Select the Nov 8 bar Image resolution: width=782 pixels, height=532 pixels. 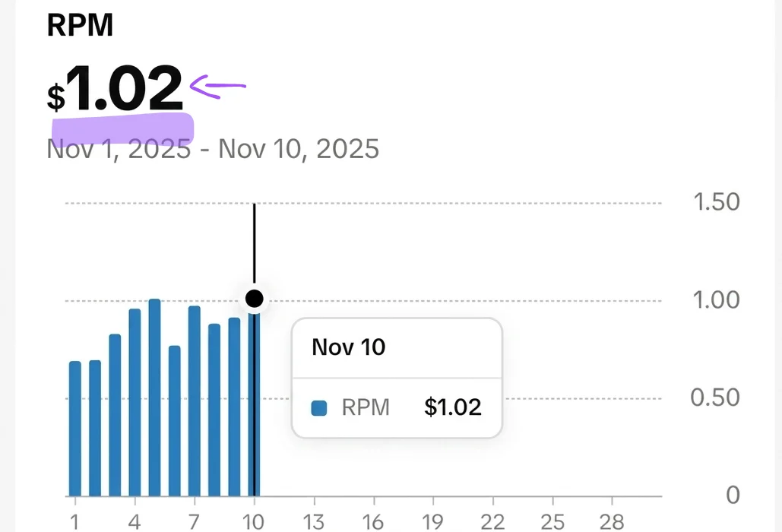pyautogui.click(x=214, y=410)
